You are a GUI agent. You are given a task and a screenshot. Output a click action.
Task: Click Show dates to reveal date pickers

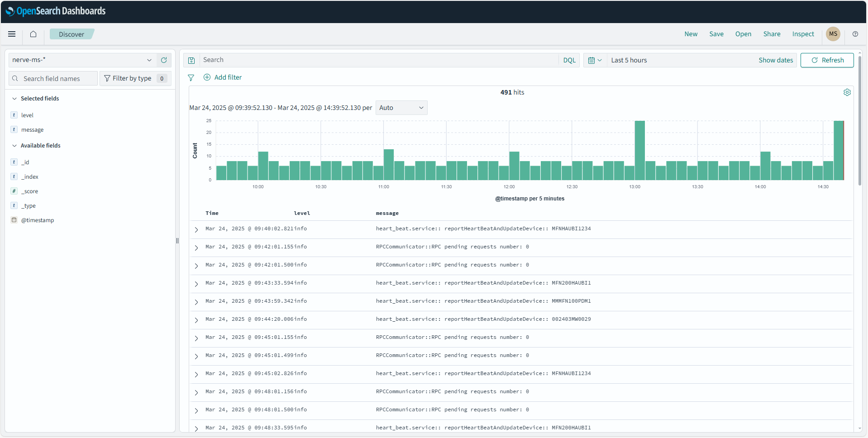pos(775,60)
